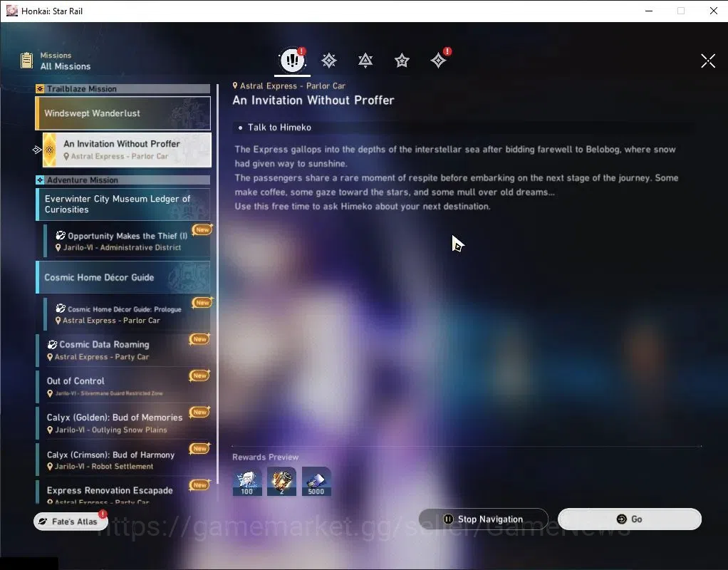Click the tracking marker beside An Invitation Without Proffer
The width and height of the screenshot is (728, 570).
tap(36, 150)
